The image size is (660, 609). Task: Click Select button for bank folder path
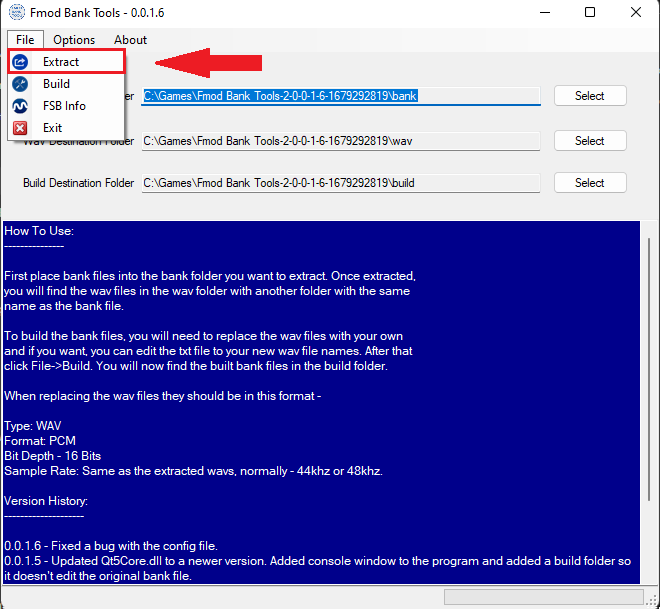click(x=590, y=96)
